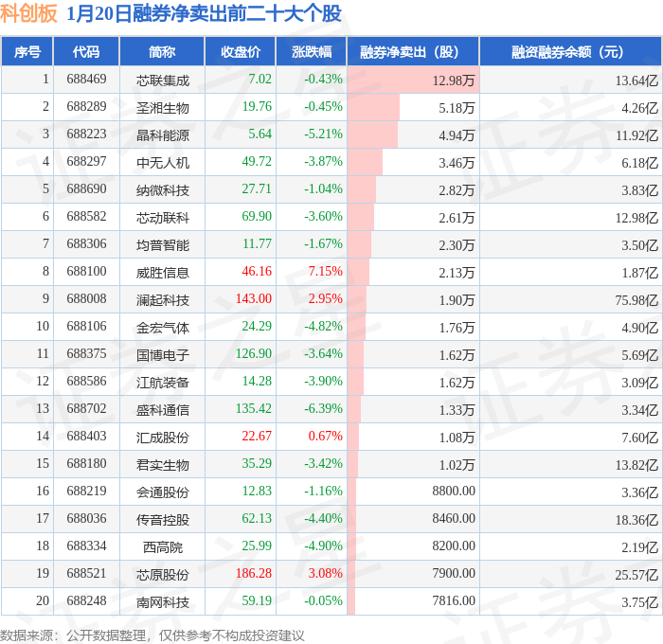Click the balance value 75.98亿
Screen dimensions: 663x644
[636, 300]
